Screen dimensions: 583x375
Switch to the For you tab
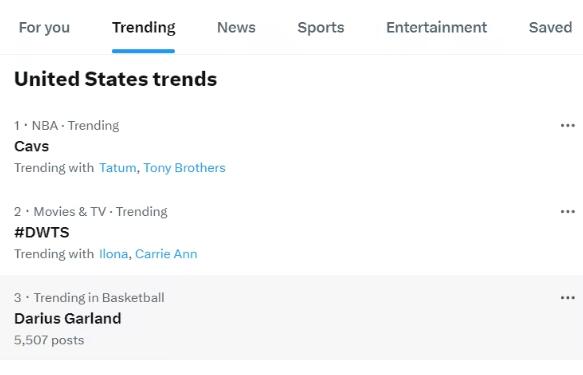(44, 28)
